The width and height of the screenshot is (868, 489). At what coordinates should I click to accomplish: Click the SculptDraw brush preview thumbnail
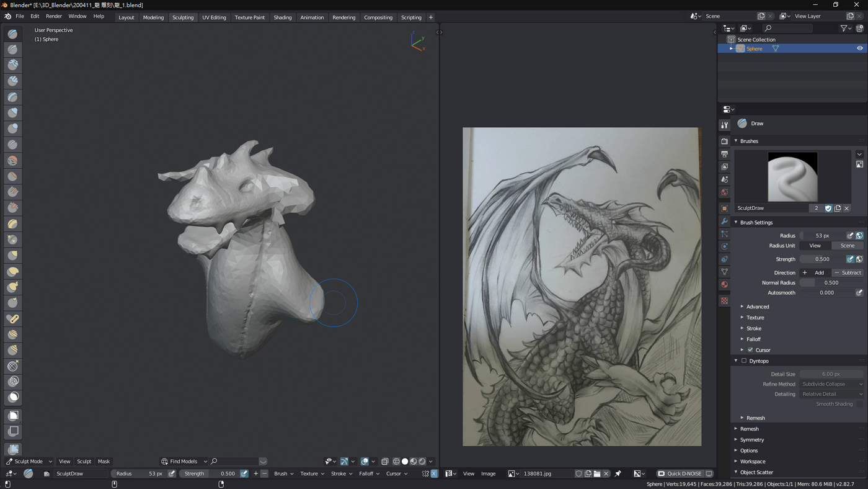792,177
